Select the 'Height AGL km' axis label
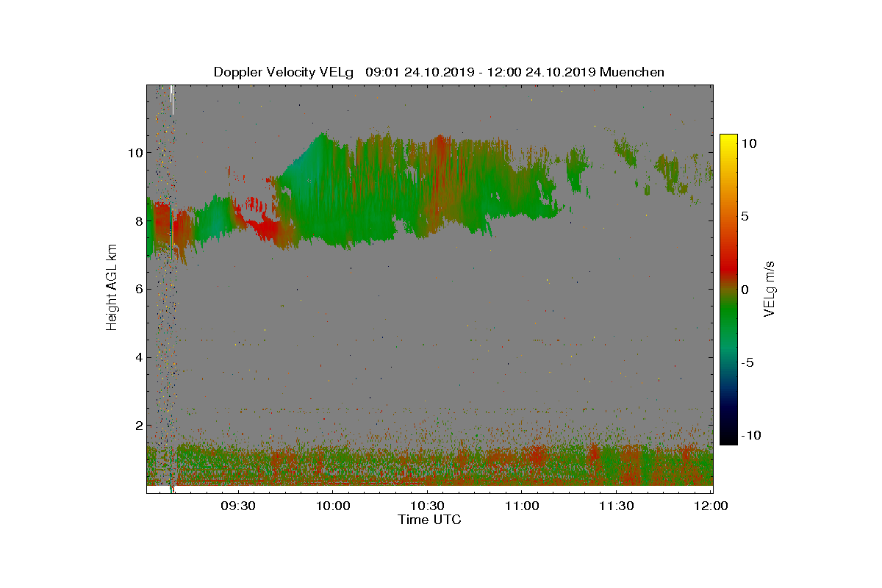Viewport: 882px width, 588px height. coord(112,288)
